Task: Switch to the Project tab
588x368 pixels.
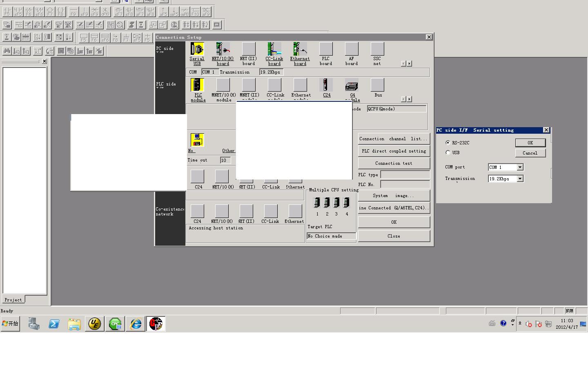Action: coord(13,300)
